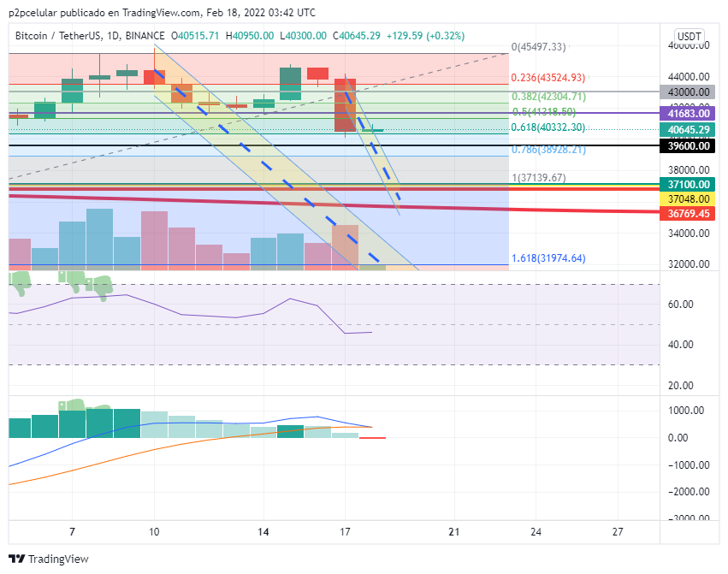Click the large red candle on Feb 17
The width and height of the screenshot is (728, 574).
(345, 105)
